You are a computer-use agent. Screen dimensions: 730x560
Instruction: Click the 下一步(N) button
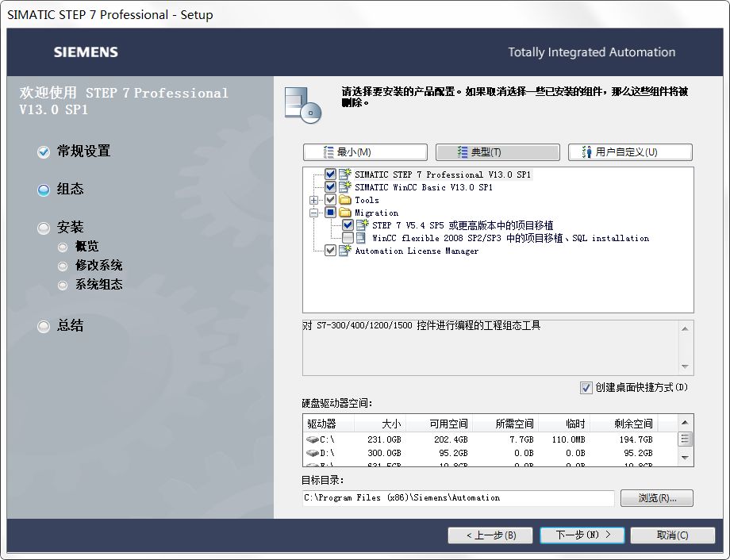582,535
